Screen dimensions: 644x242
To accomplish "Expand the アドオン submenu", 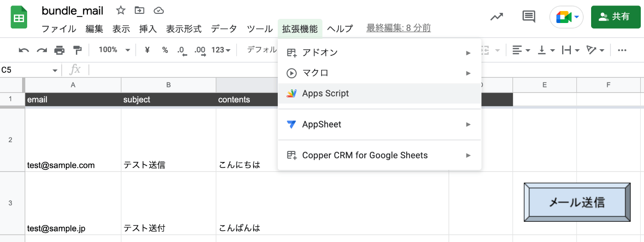I will tap(379, 53).
